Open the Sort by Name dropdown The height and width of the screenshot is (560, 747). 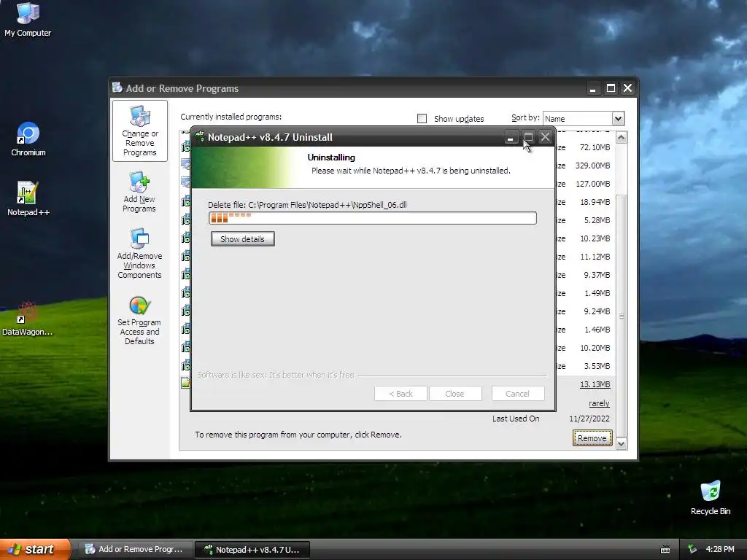pyautogui.click(x=618, y=119)
